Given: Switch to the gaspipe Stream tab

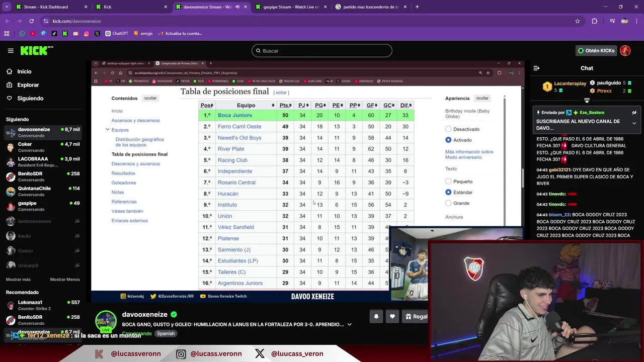Looking at the screenshot, I should pyautogui.click(x=291, y=7).
